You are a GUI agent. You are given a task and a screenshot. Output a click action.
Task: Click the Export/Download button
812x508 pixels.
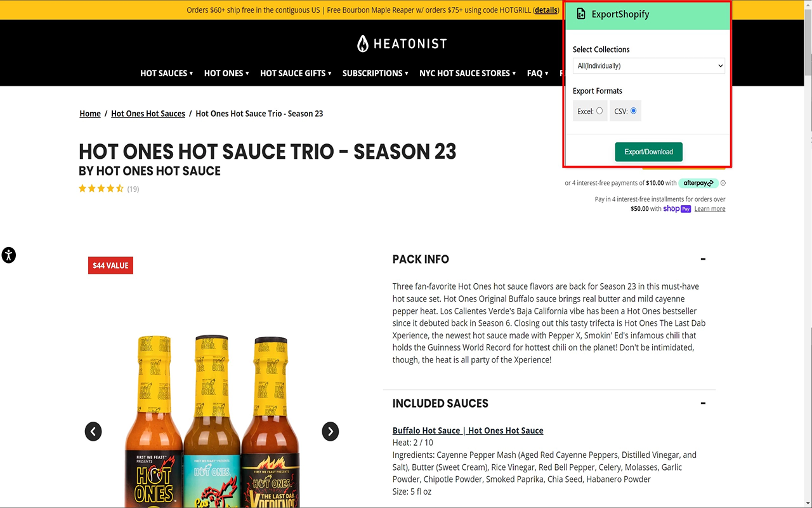tap(648, 152)
